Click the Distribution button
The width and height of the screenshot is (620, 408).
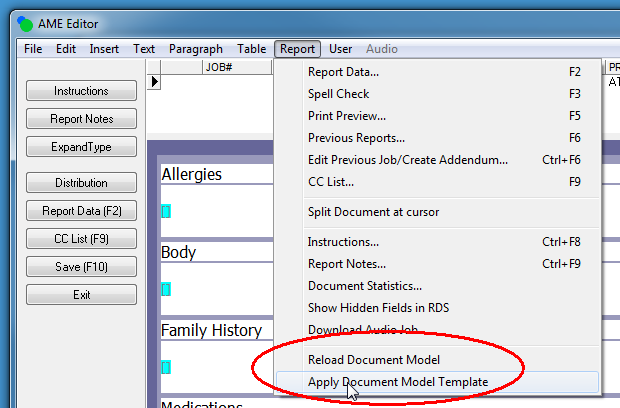point(81,183)
